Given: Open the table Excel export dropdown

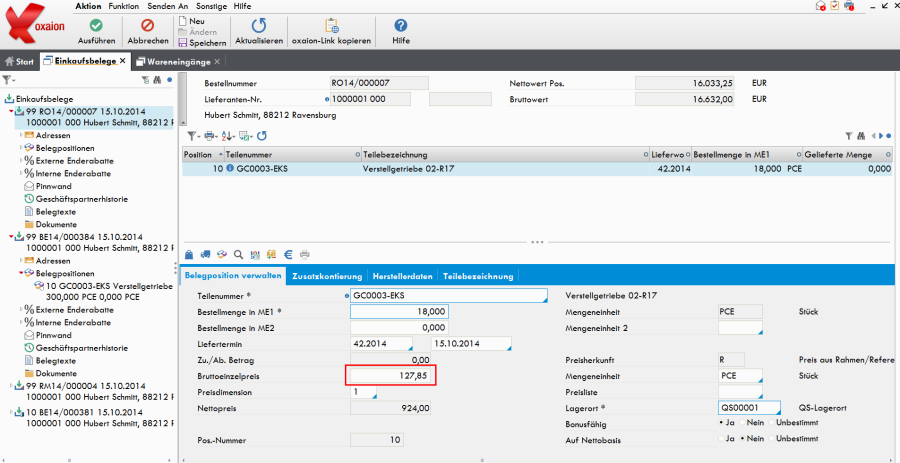Looking at the screenshot, I should [245, 136].
